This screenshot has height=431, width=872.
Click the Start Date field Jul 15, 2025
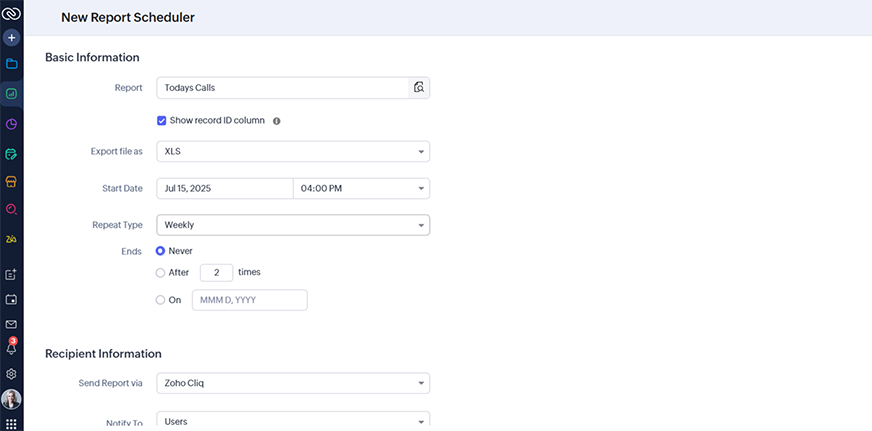click(225, 189)
